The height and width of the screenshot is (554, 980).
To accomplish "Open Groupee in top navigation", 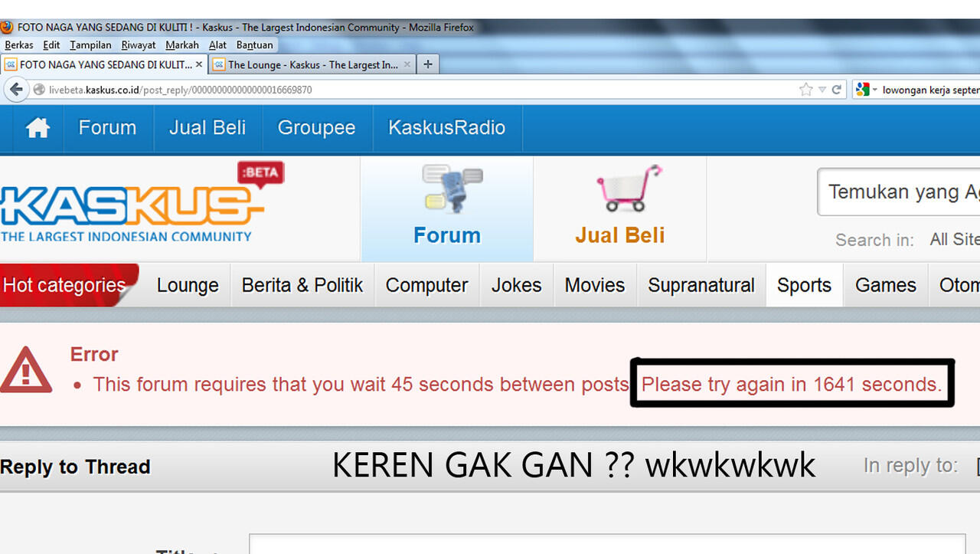I will click(316, 127).
